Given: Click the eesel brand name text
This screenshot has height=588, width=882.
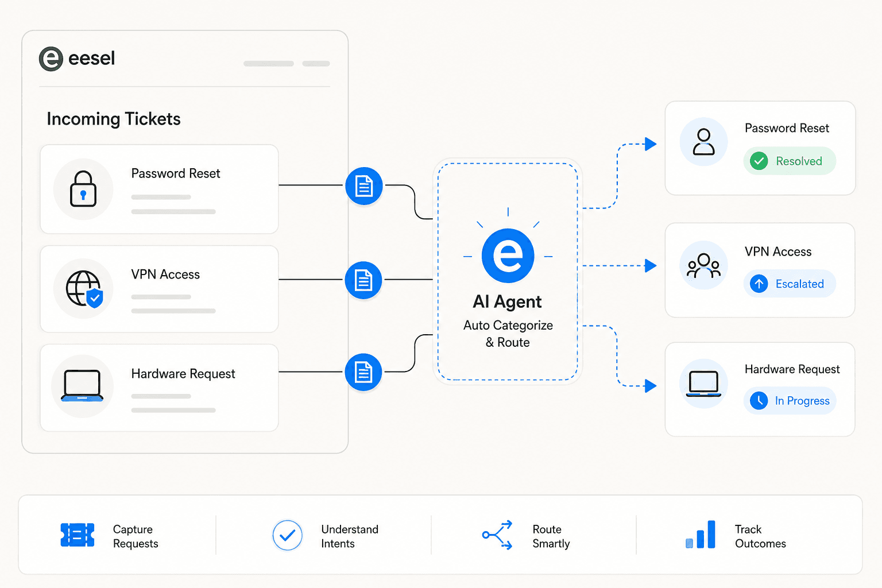Looking at the screenshot, I should pos(91,59).
